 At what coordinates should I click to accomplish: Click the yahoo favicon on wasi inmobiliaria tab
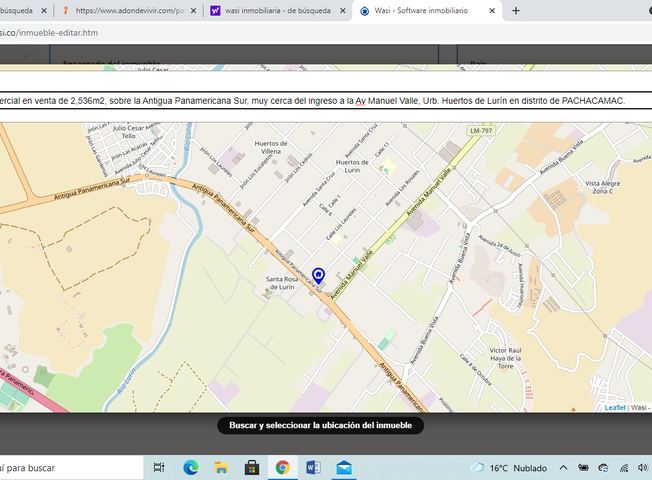point(215,11)
